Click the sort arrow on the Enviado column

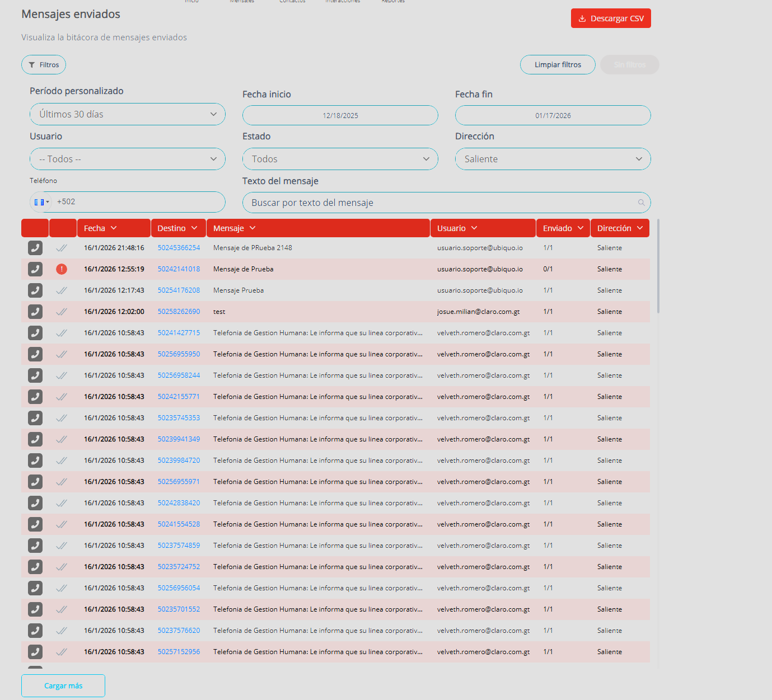coord(581,228)
